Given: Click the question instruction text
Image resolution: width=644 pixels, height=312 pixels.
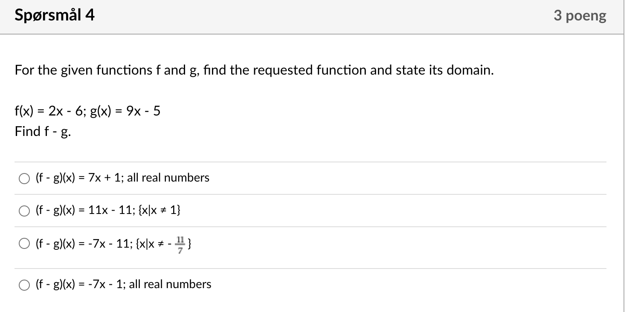Looking at the screenshot, I should tap(254, 70).
